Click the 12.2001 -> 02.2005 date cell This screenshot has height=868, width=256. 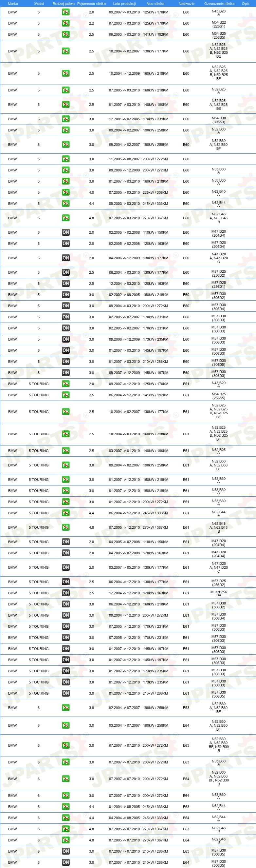(124, 119)
